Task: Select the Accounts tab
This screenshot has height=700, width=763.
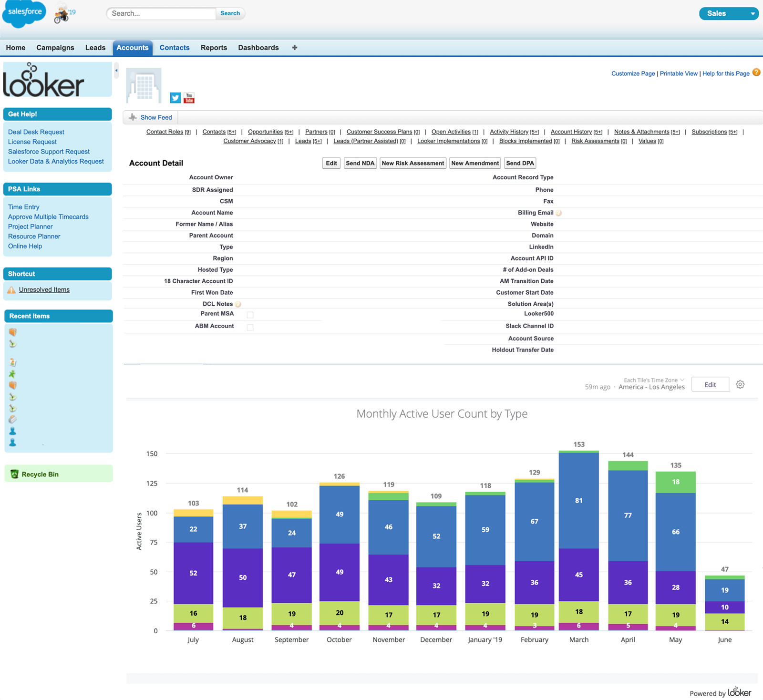Action: click(x=133, y=48)
